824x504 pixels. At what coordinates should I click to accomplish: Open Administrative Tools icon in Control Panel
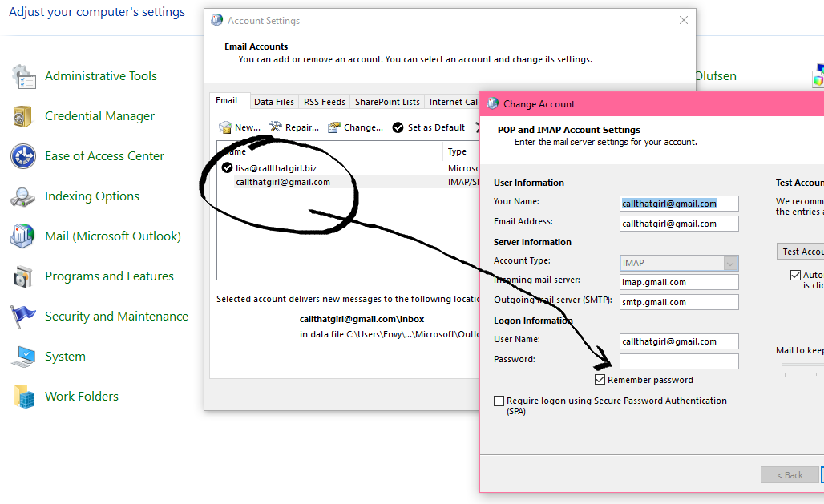coord(24,76)
